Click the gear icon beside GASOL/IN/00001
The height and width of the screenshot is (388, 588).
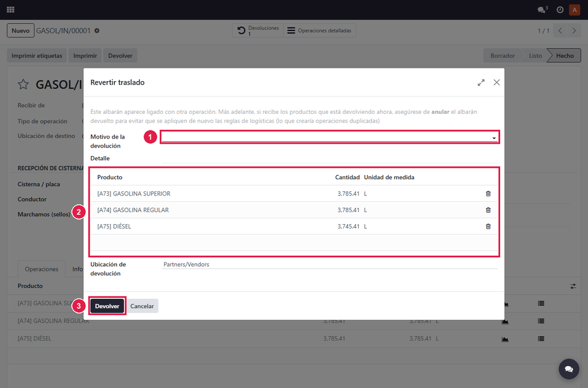click(x=96, y=31)
